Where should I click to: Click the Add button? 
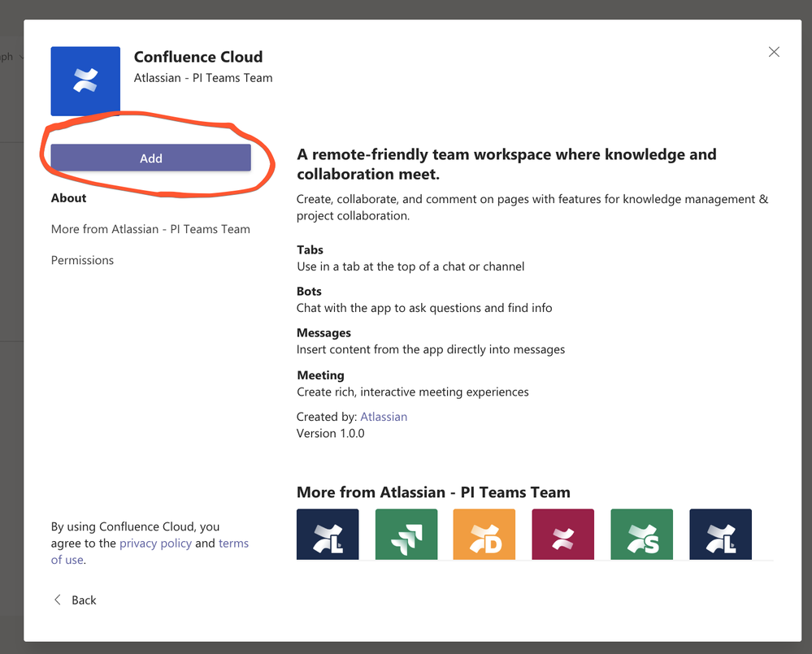tap(150, 158)
